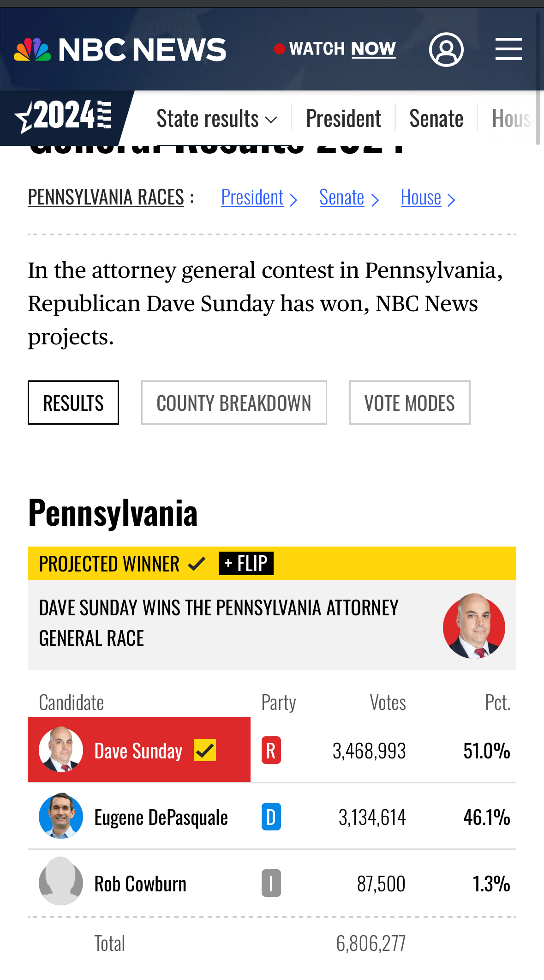
Task: Click the yellow winner checkmark beside Dave Sunday
Action: (x=204, y=750)
